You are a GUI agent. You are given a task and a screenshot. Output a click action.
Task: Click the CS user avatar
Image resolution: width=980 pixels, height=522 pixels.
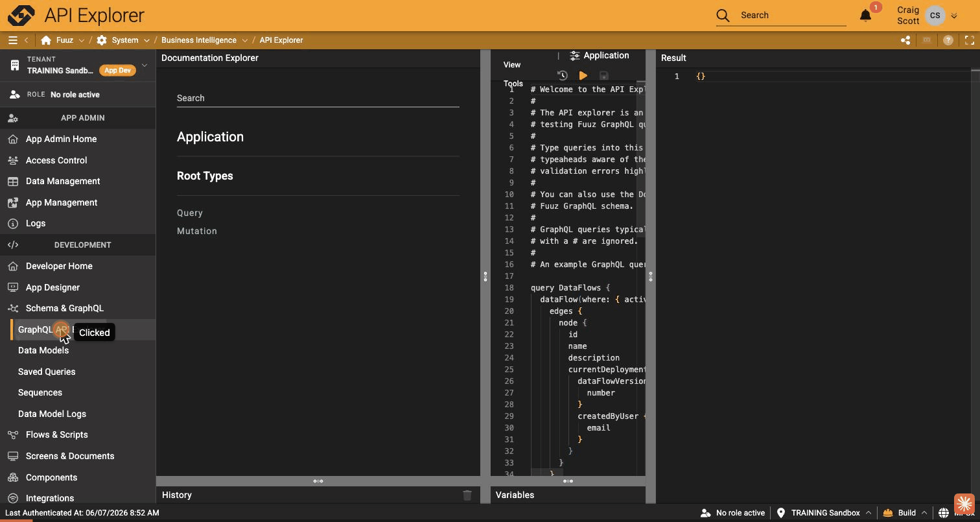pos(935,16)
